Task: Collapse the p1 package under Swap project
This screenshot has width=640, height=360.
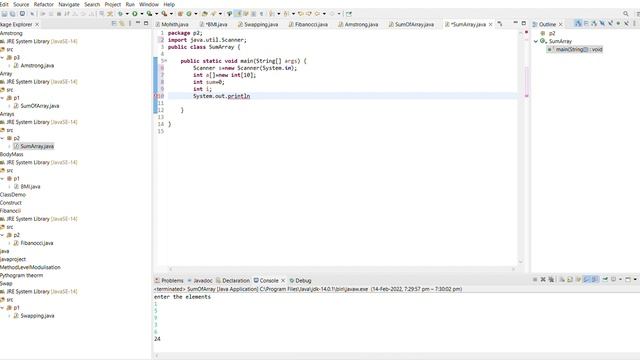Action: [x=2, y=308]
